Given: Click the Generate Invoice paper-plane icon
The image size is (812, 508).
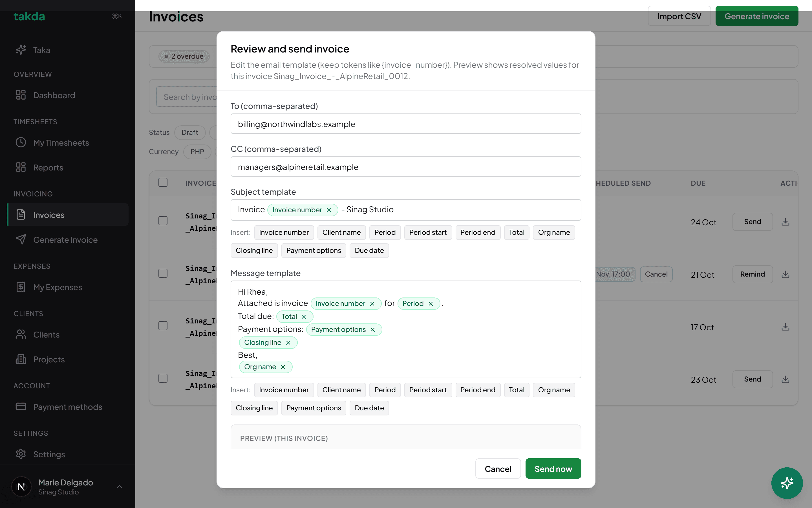Looking at the screenshot, I should (x=21, y=240).
